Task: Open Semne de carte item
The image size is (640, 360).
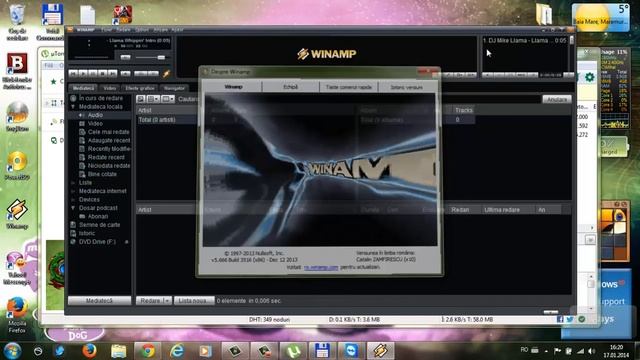Action: [x=99, y=225]
